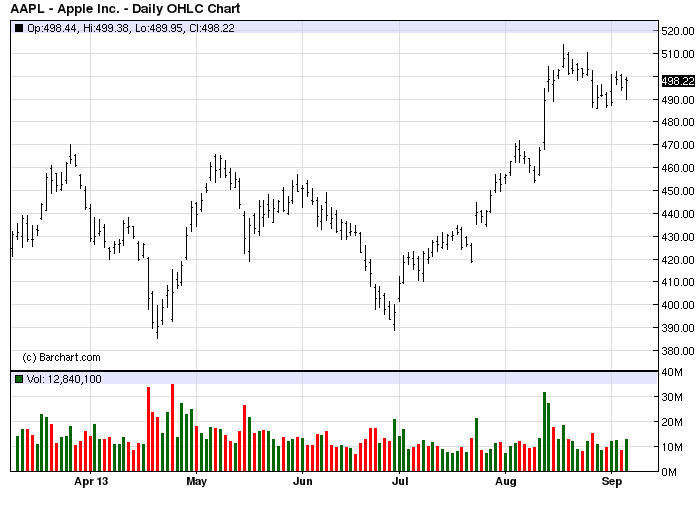This screenshot has height=512, width=700.
Task: Click the tallest red volume bar in late April
Action: point(173,428)
